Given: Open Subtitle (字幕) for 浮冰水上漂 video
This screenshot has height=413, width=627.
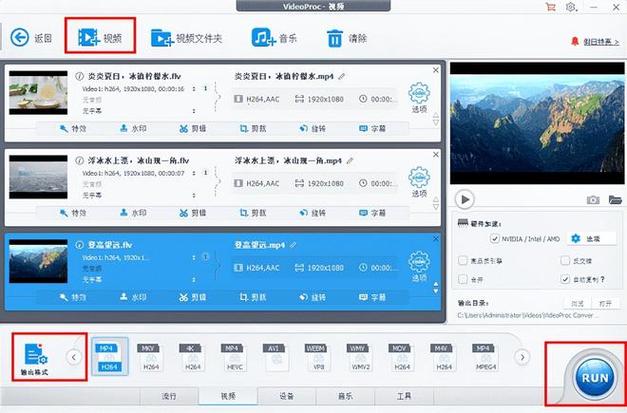Looking at the screenshot, I should [x=373, y=213].
